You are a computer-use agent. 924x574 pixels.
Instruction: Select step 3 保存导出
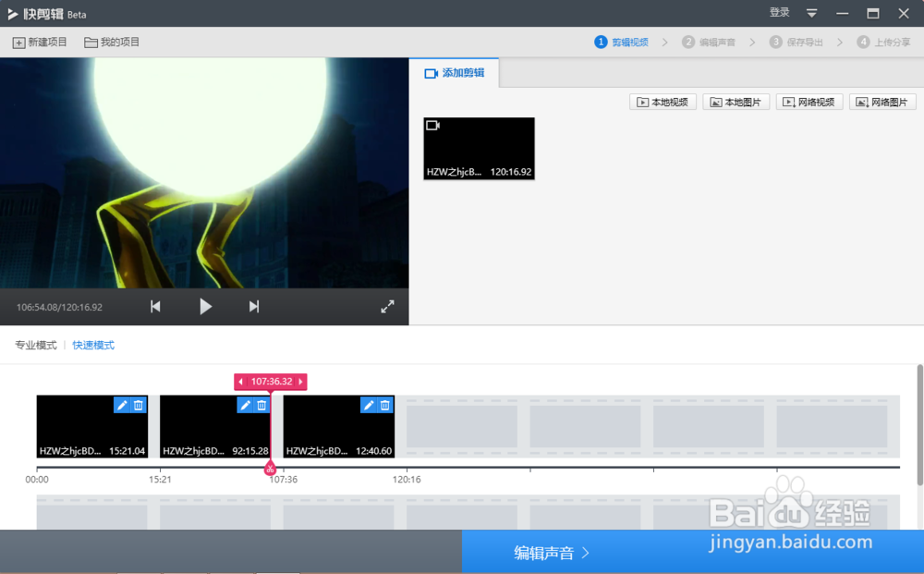[x=796, y=43]
